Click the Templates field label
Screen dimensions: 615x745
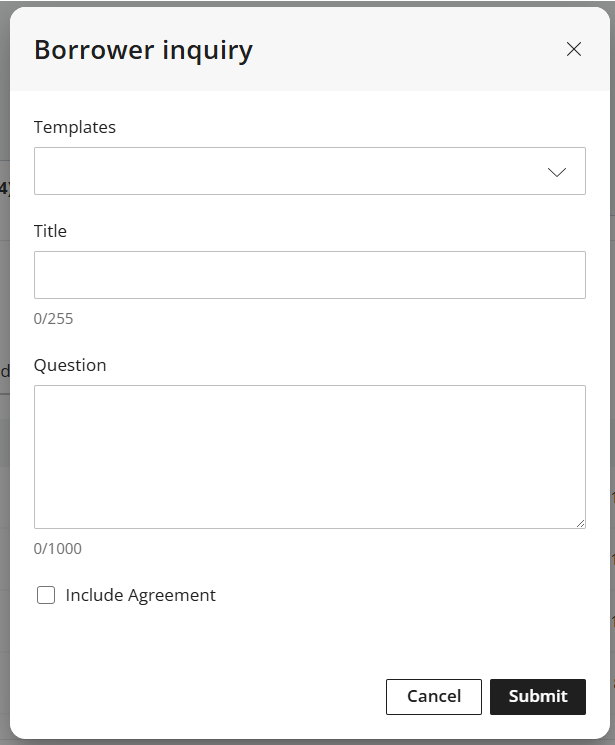pos(75,127)
